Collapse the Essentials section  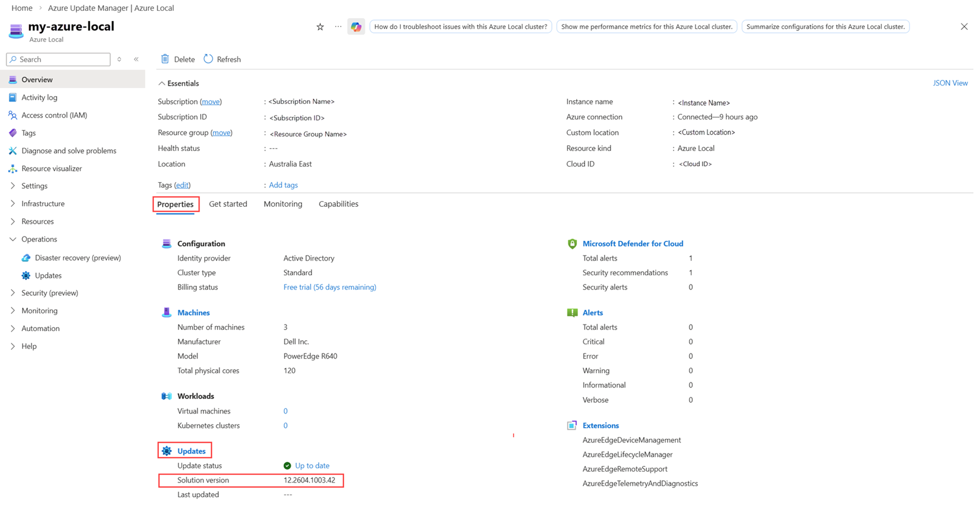pos(178,83)
